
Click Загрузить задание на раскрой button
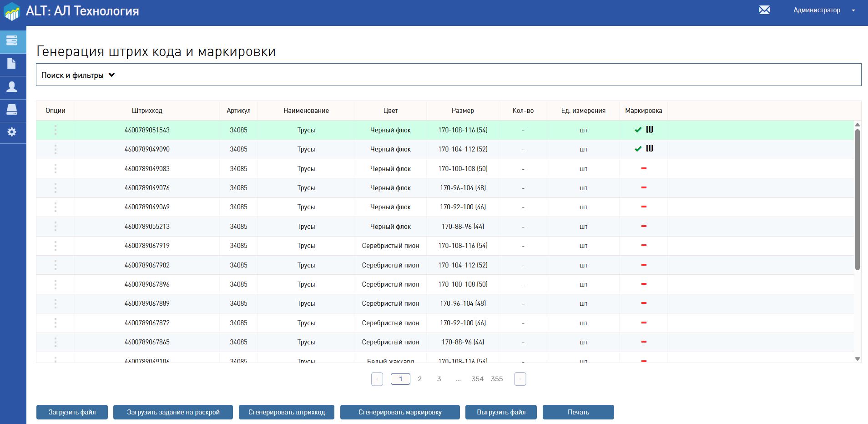[173, 412]
